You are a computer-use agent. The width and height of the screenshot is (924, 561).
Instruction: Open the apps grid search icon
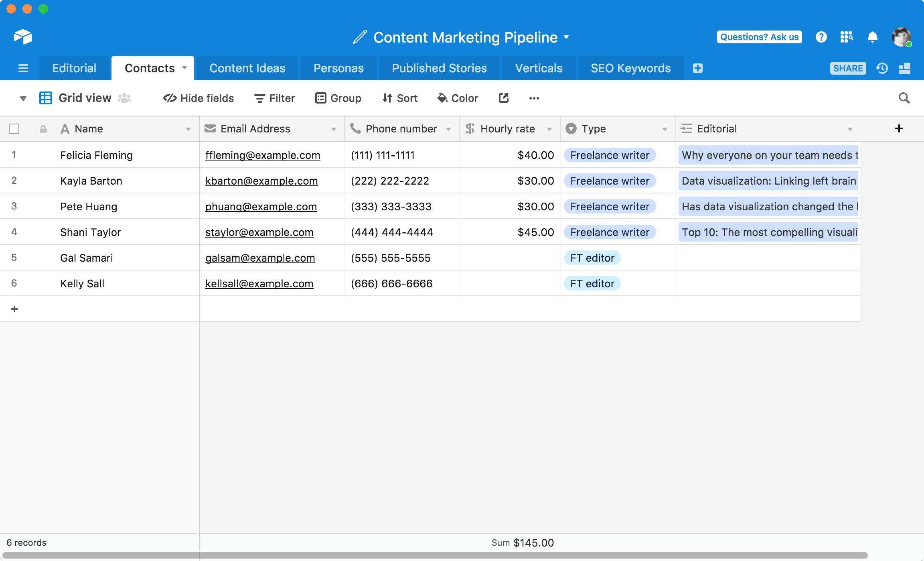pos(847,37)
